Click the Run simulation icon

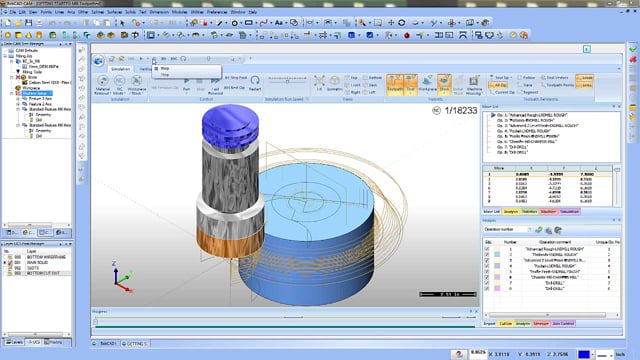click(x=187, y=84)
